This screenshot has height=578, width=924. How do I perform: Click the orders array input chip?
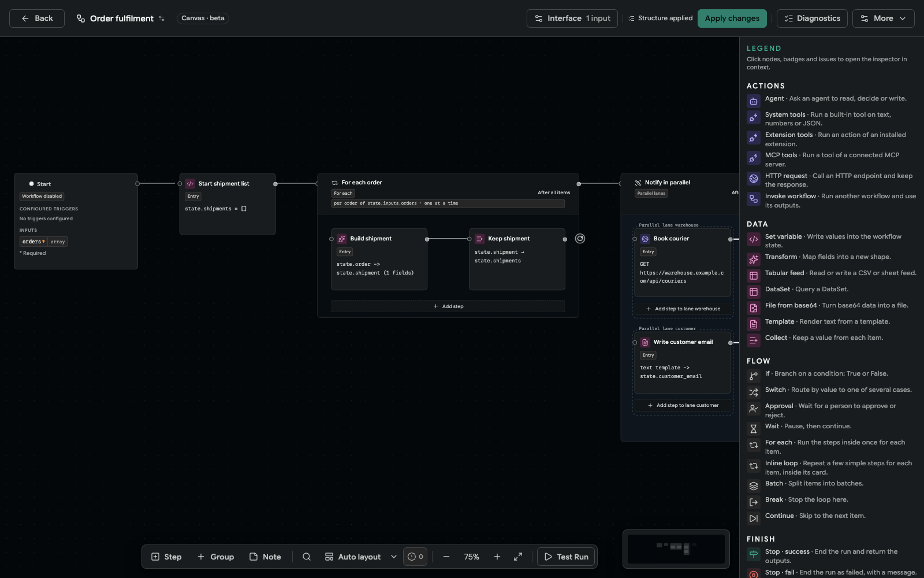43,242
